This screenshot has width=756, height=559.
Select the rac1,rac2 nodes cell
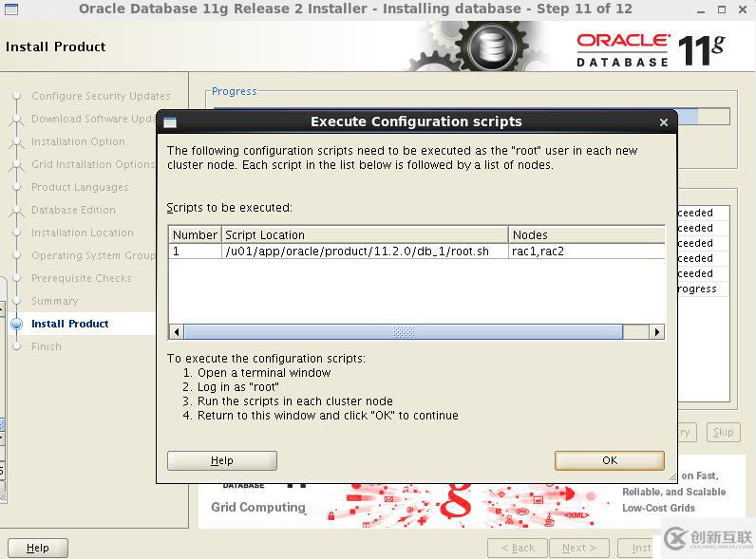click(587, 252)
